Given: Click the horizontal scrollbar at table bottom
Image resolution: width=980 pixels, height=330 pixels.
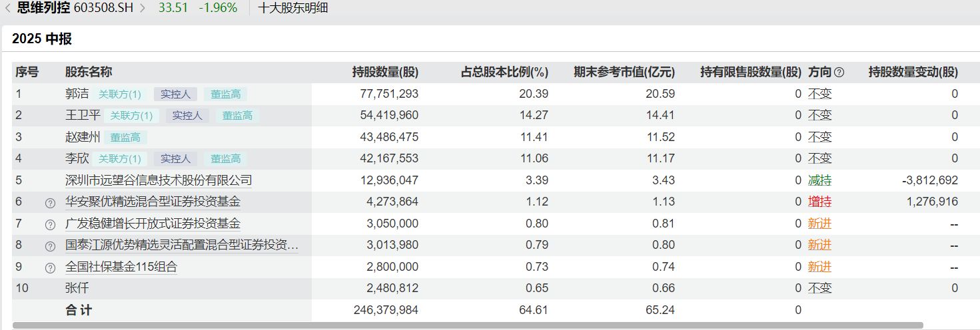Looking at the screenshot, I should point(466,325).
